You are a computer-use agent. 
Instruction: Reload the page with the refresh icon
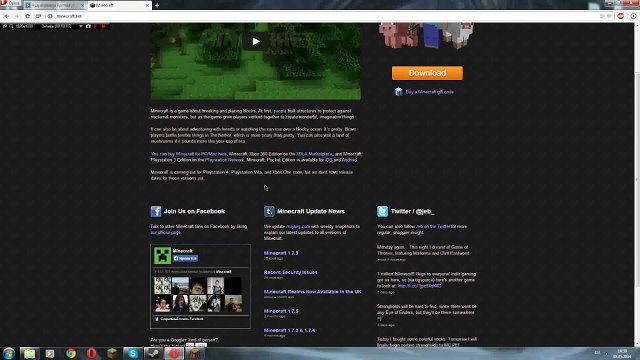(x=27, y=16)
